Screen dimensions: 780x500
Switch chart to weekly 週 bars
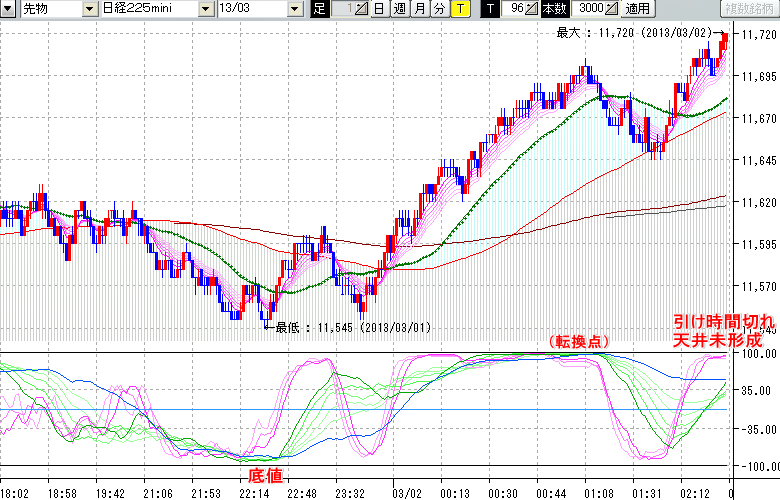point(400,9)
